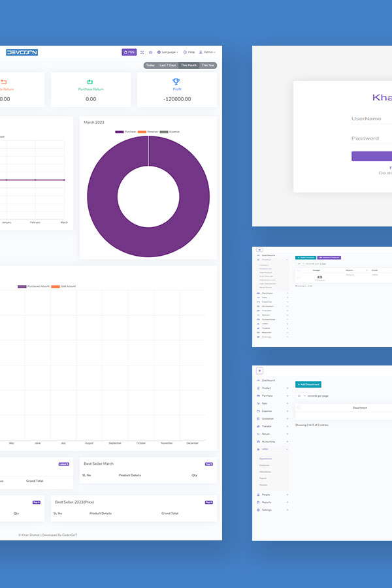Click the Quotation icon in department window sidebar
This screenshot has width=392, height=588.
click(258, 419)
